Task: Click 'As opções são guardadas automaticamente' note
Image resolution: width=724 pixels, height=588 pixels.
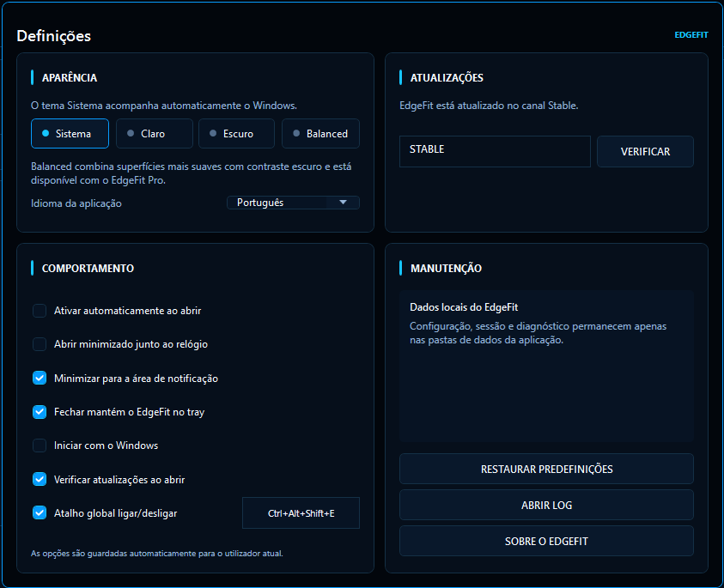Action: [x=156, y=553]
